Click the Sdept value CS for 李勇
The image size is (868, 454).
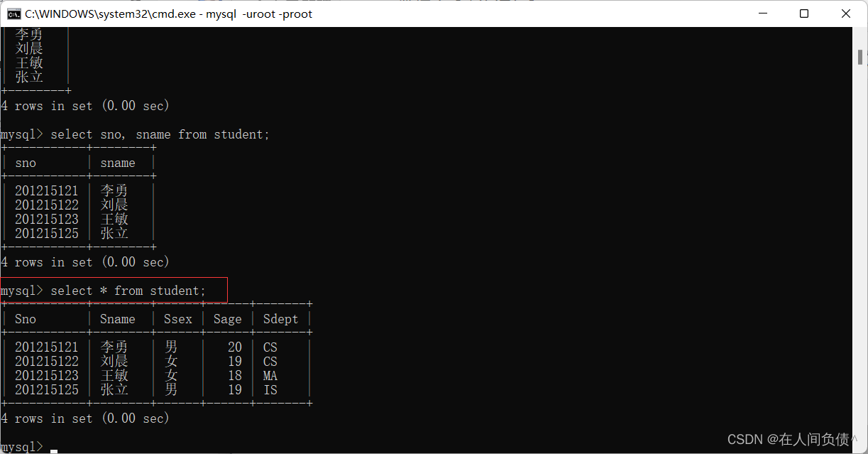tap(270, 347)
